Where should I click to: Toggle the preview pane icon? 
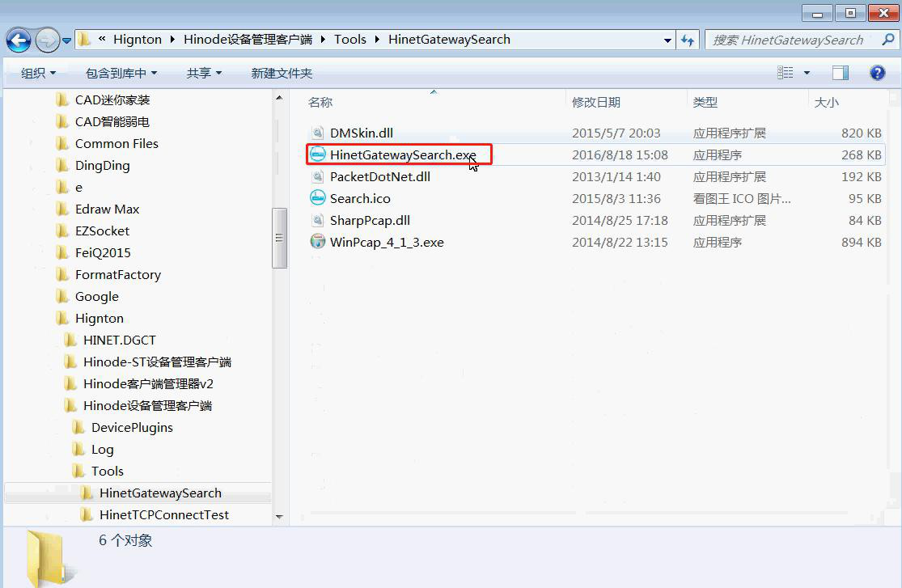pos(841,73)
